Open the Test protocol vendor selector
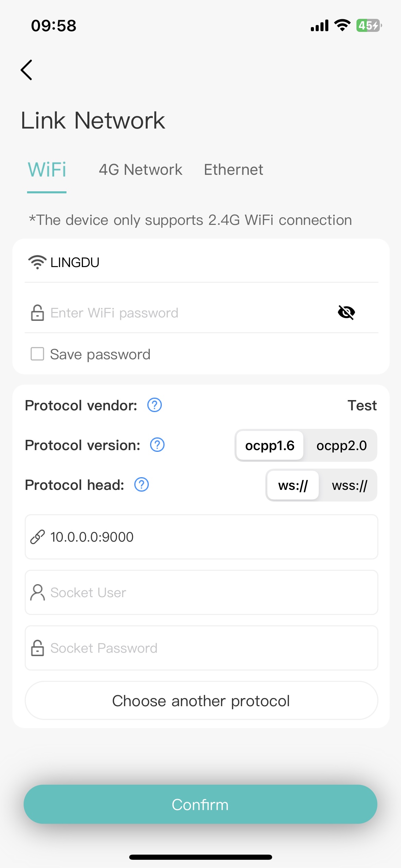Viewport: 401px width, 868px height. point(362,406)
